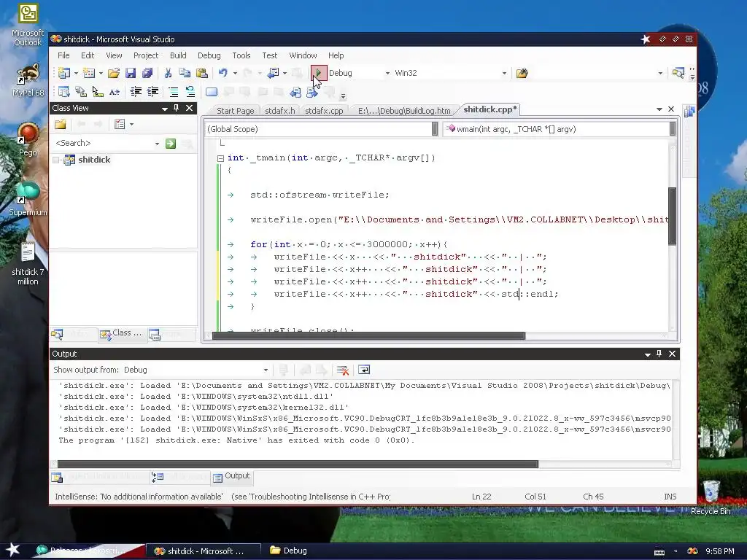
Task: Pin the Class View panel with auto-hide
Action: tap(177, 108)
